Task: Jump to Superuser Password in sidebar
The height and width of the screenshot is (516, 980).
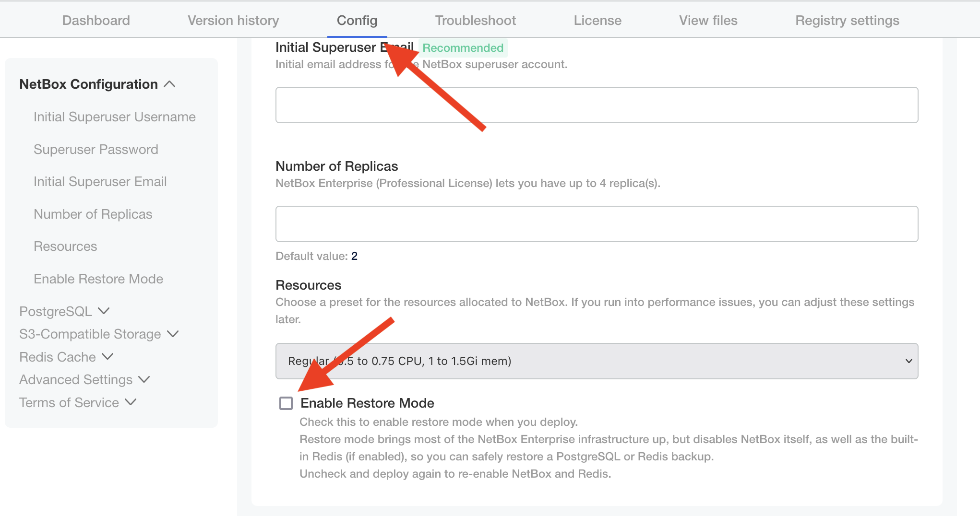Action: (96, 150)
